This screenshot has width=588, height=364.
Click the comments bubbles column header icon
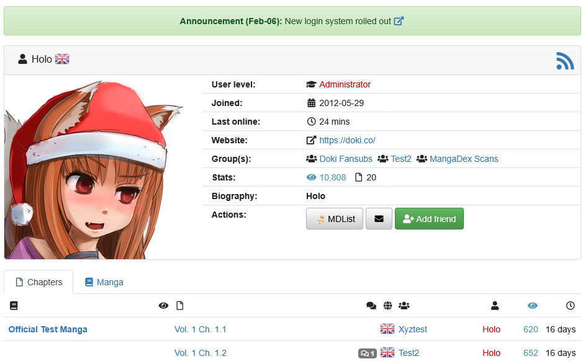pyautogui.click(x=371, y=306)
